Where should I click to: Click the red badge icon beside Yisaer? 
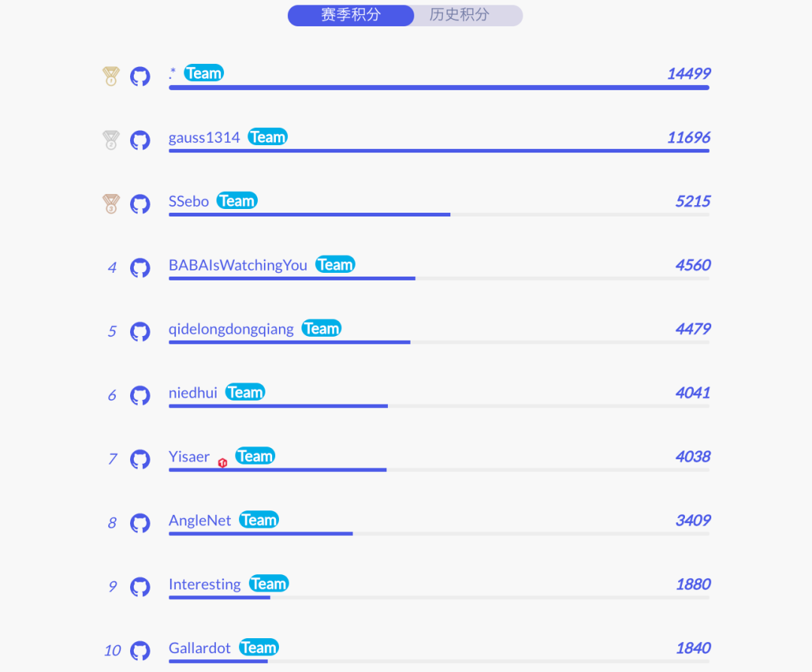click(x=223, y=463)
